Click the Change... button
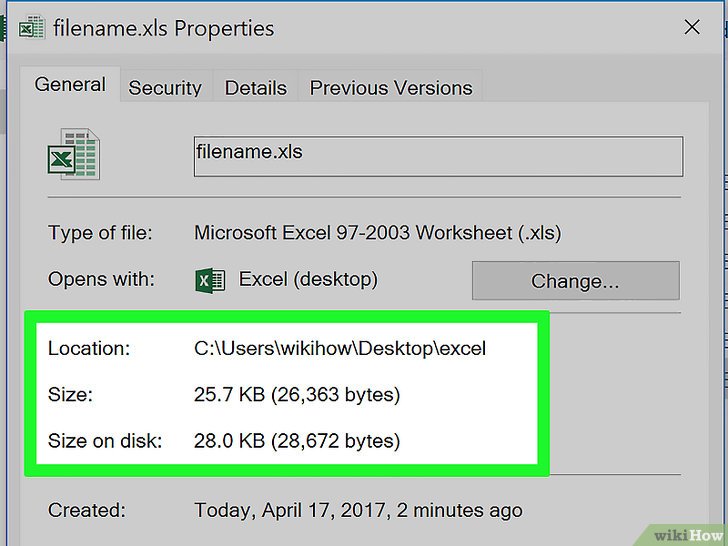The image size is (728, 546). [x=576, y=280]
